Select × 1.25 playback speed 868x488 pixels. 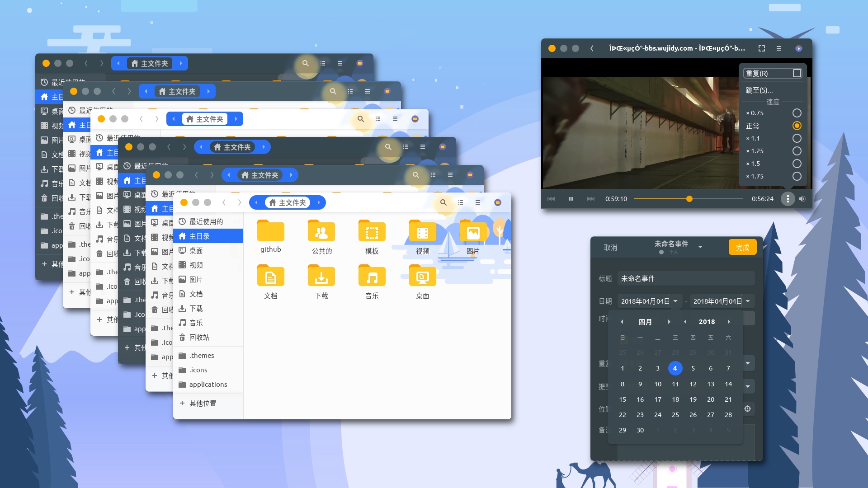797,151
